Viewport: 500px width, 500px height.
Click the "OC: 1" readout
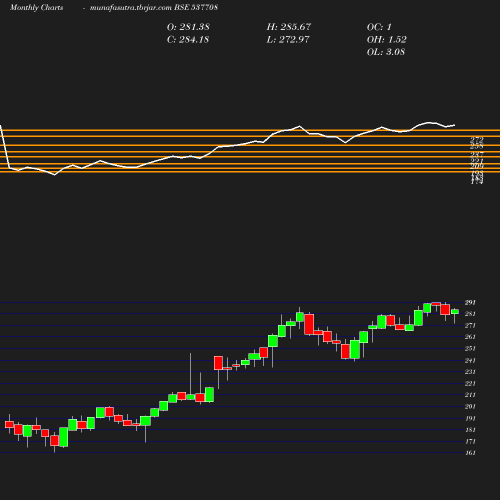379,27
